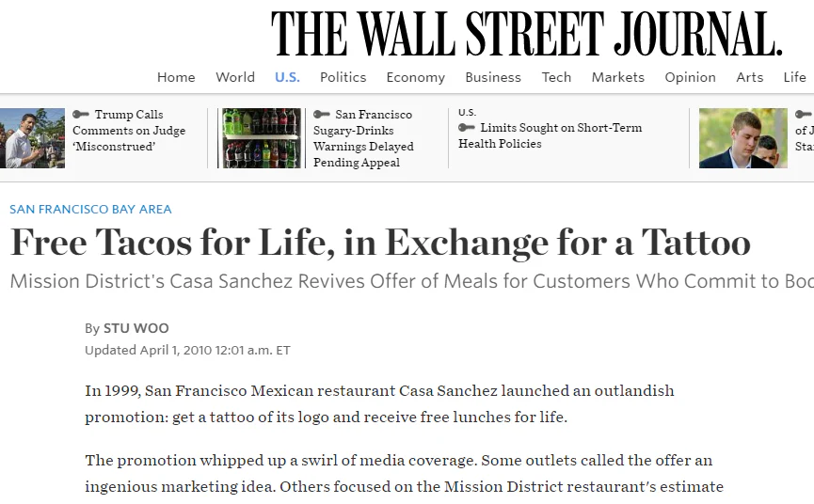This screenshot has width=814, height=504.
Task: Click the San Francisco Bay Area category link
Action: pos(90,209)
